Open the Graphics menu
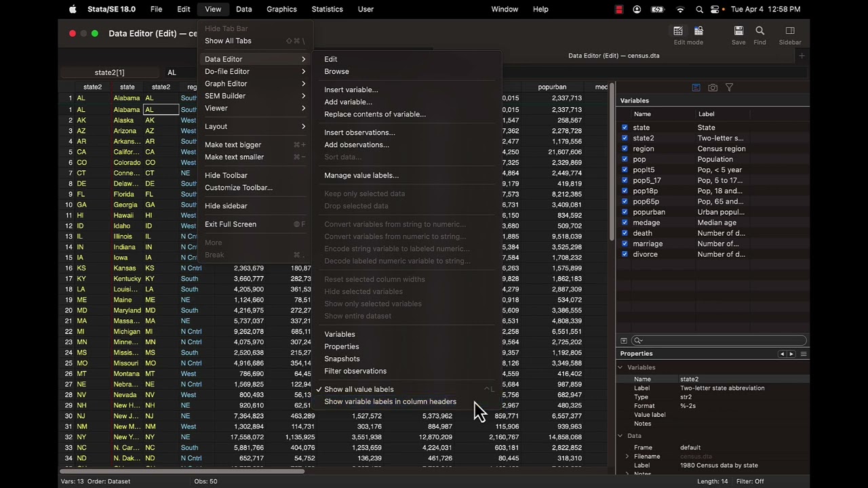Image resolution: width=868 pixels, height=488 pixels. pos(281,9)
